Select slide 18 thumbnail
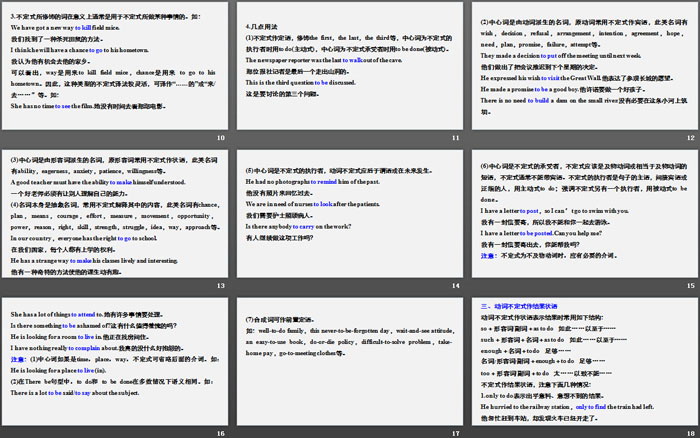This screenshot has width=700, height=438. 585,361
